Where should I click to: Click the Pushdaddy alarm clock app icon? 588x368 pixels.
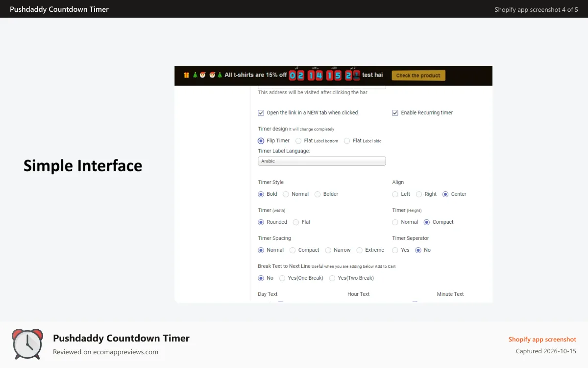[x=27, y=344]
